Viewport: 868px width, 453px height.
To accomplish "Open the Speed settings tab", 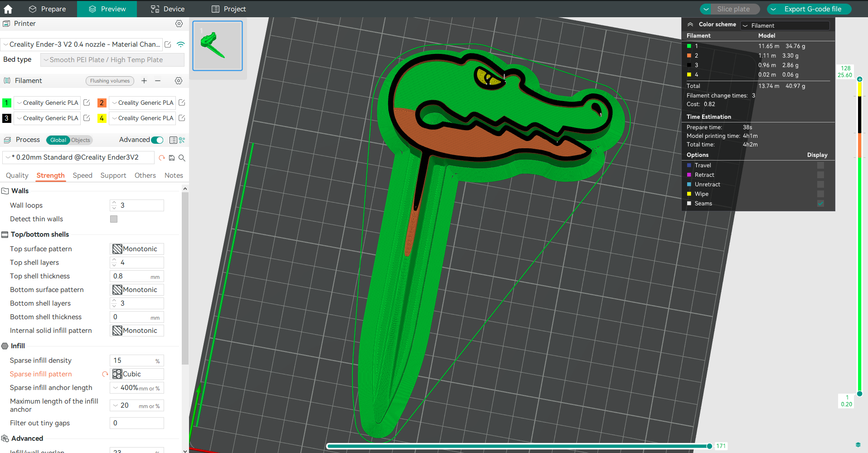I will click(x=82, y=175).
